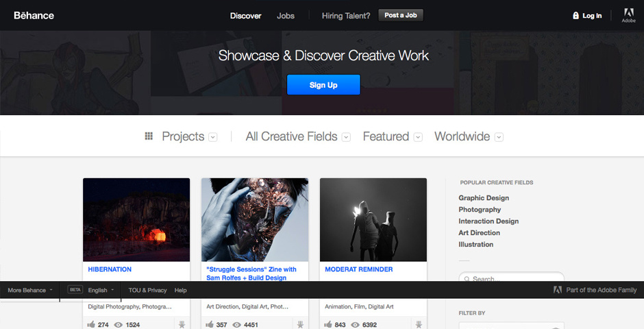The image size is (644, 329).
Task: Click thumbs-up icon showing 357 appreciations
Action: 210,324
